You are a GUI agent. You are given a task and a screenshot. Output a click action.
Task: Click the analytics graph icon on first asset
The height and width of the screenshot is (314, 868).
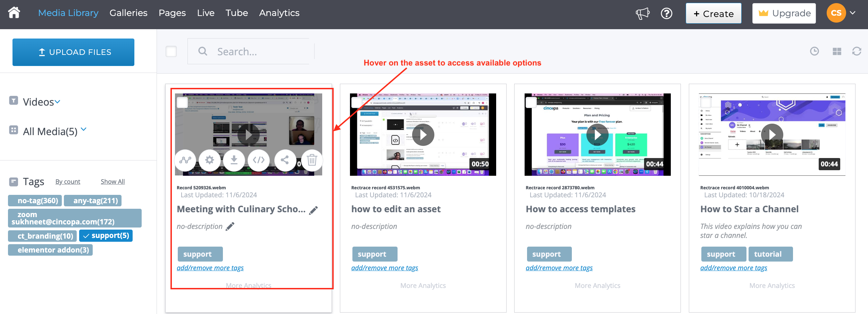coord(185,160)
